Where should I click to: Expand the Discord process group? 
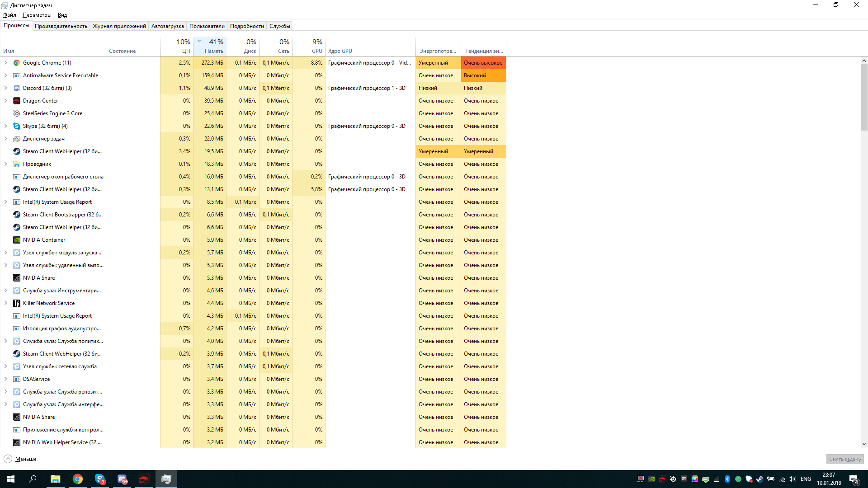(x=6, y=88)
